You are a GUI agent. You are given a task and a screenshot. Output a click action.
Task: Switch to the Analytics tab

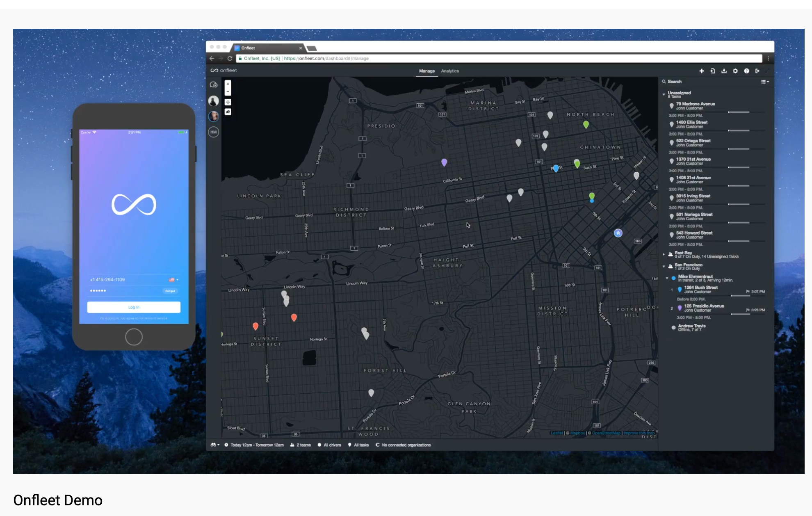click(450, 71)
